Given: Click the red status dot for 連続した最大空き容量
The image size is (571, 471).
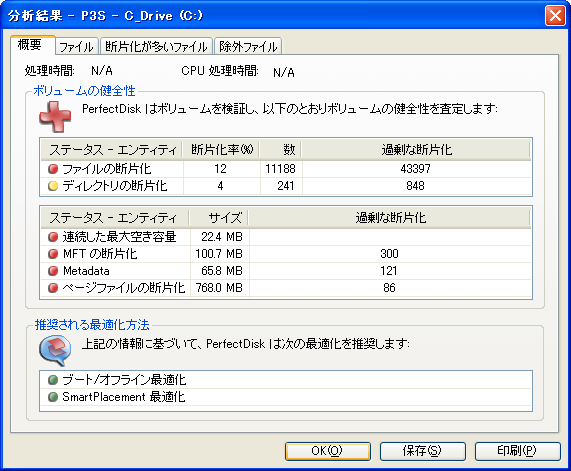Looking at the screenshot, I should point(53,237).
